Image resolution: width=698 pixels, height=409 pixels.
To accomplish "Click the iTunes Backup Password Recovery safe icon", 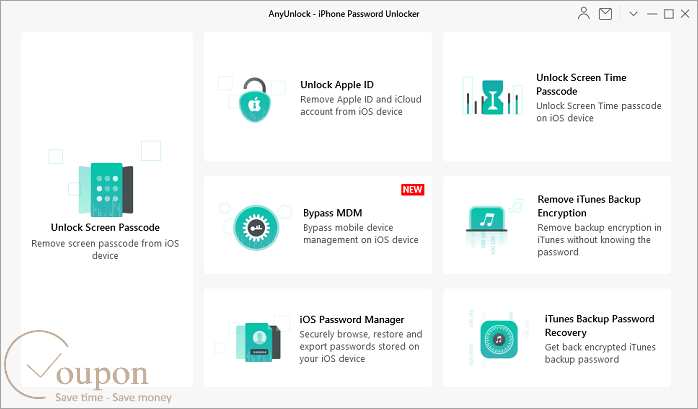I will point(499,340).
